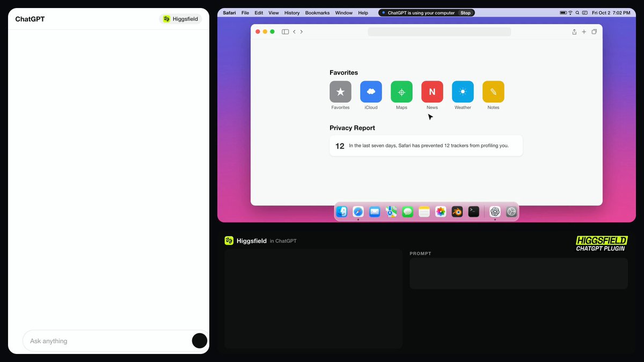Click the Higgsfield PROMPT text box

coord(518,274)
